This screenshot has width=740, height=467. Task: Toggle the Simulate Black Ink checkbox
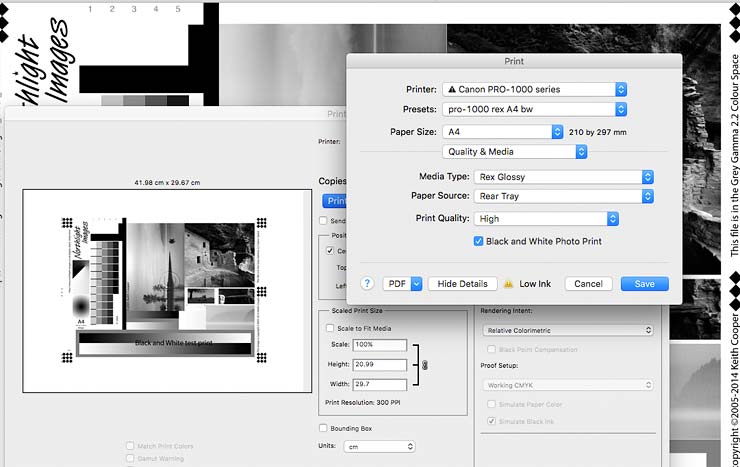point(491,421)
